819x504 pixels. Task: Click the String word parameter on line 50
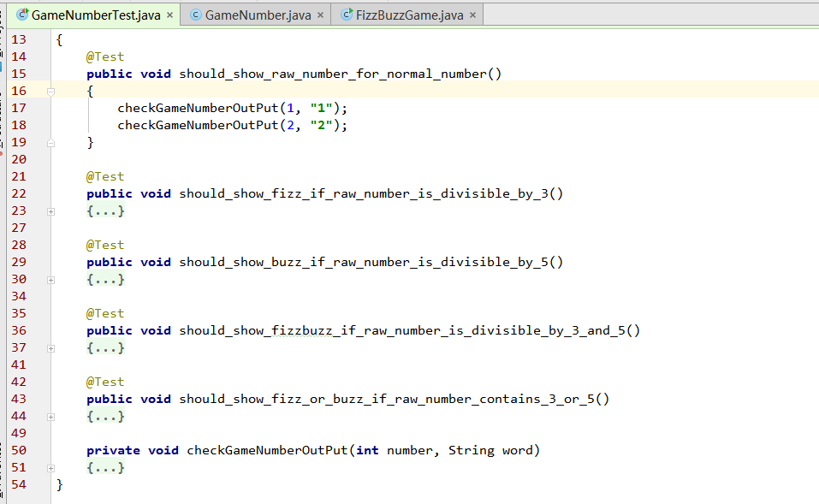(x=490, y=450)
